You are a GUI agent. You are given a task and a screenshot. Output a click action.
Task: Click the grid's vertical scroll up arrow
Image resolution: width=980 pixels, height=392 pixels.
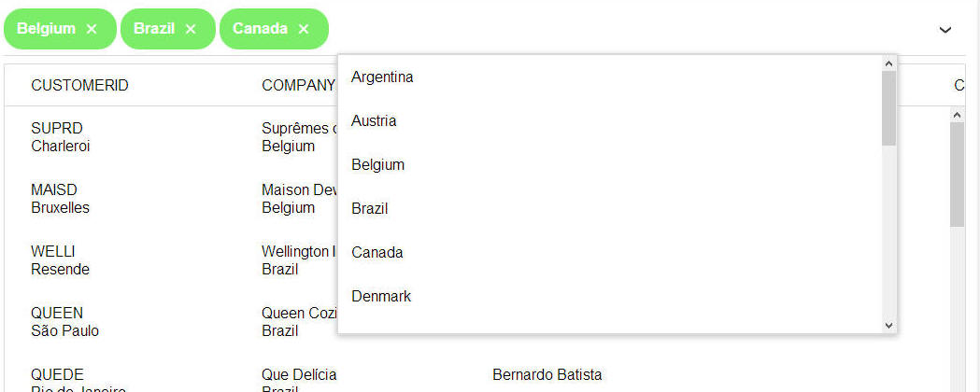click(x=957, y=115)
